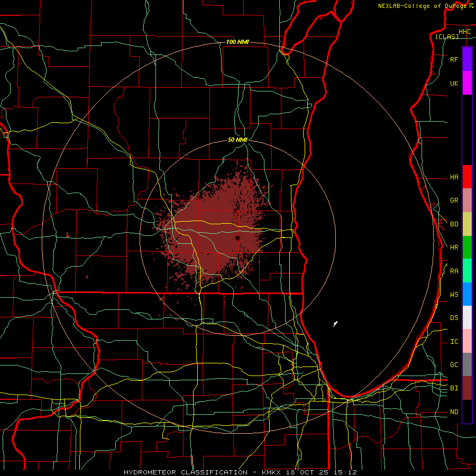This screenshot has width=476, height=476.
Task: Click the RA light green legend swatch
Action: 467,271
